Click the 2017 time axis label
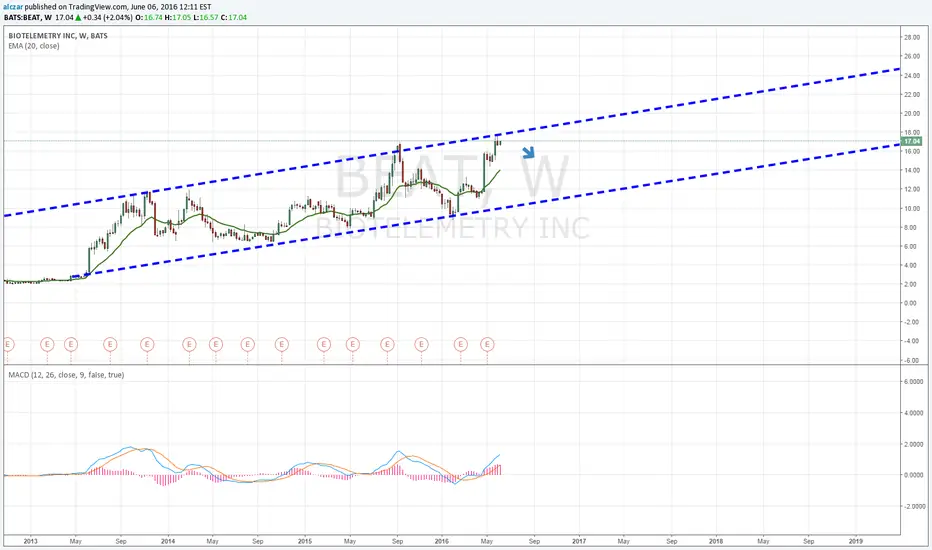932x550 pixels. point(579,541)
